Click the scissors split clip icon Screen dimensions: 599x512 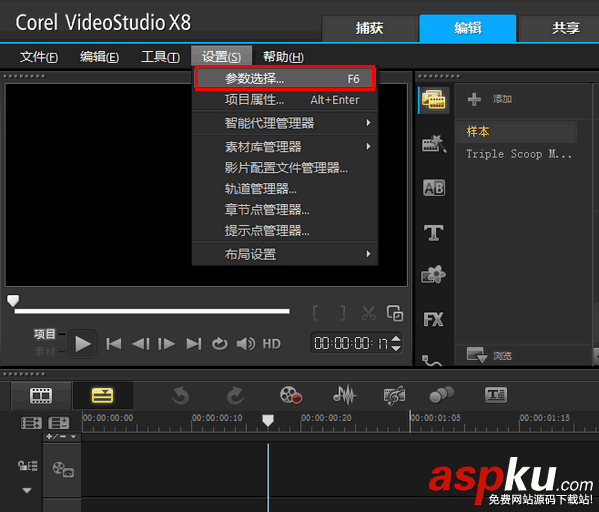tap(369, 313)
